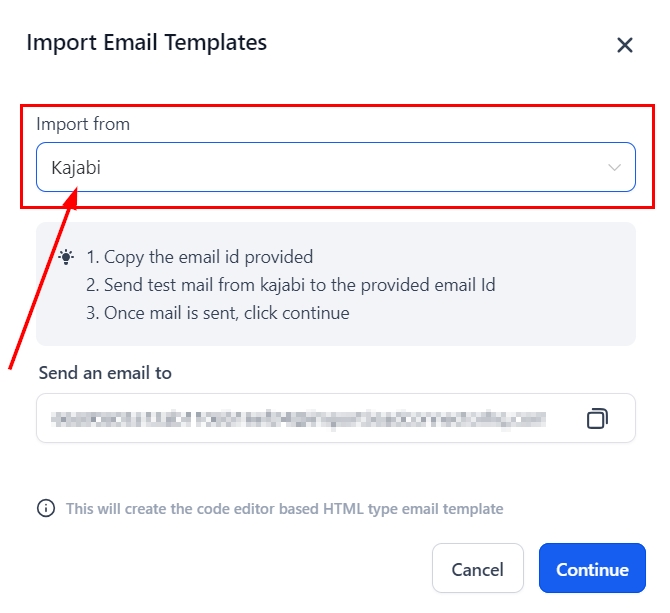Viewport: 670px width, 613px height.
Task: Click the blurred email address text
Action: [x=298, y=418]
